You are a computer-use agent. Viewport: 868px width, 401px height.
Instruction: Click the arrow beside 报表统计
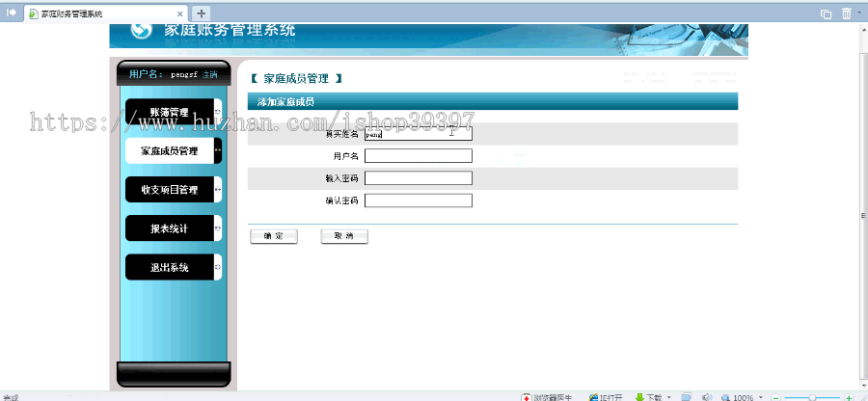coord(218,228)
